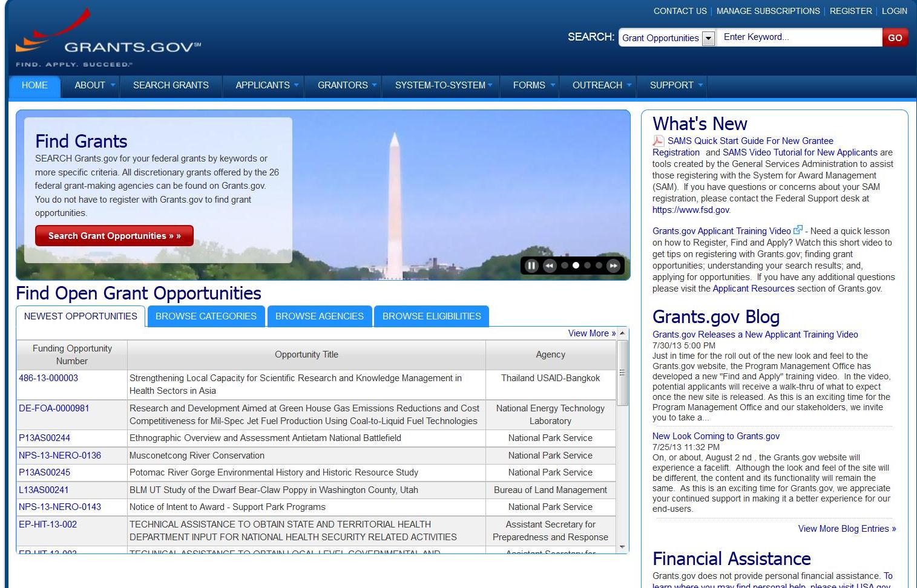
Task: Open opportunity NPS-13-NERO-0143
Action: pyautogui.click(x=60, y=507)
